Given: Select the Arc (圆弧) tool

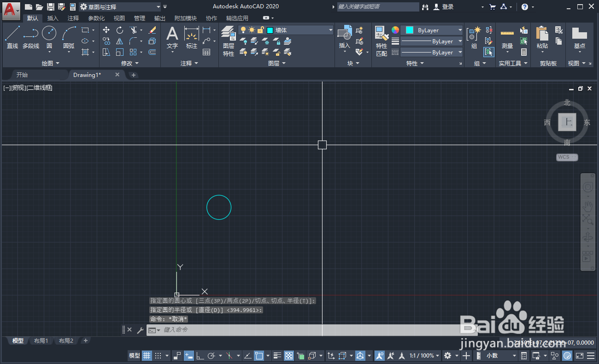Looking at the screenshot, I should [x=69, y=37].
